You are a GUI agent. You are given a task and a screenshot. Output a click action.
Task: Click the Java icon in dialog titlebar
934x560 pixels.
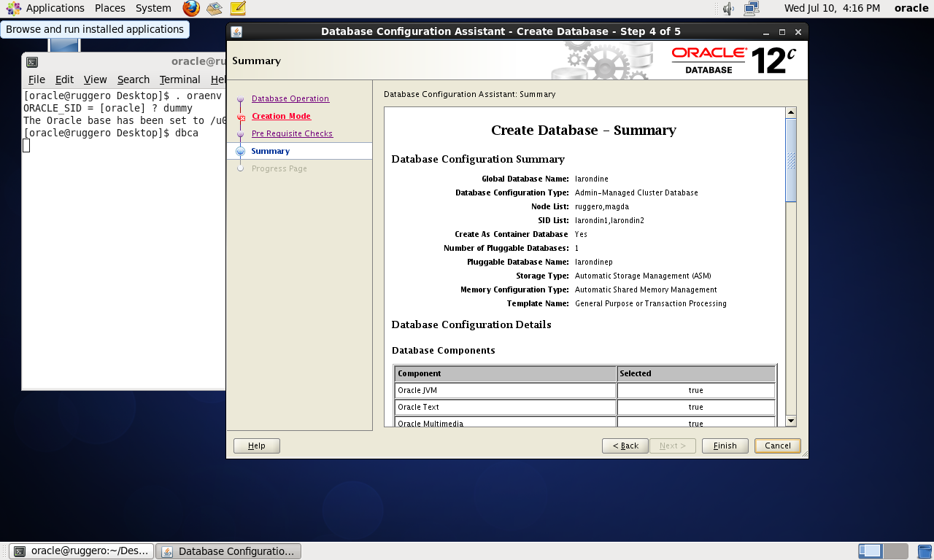[236, 32]
